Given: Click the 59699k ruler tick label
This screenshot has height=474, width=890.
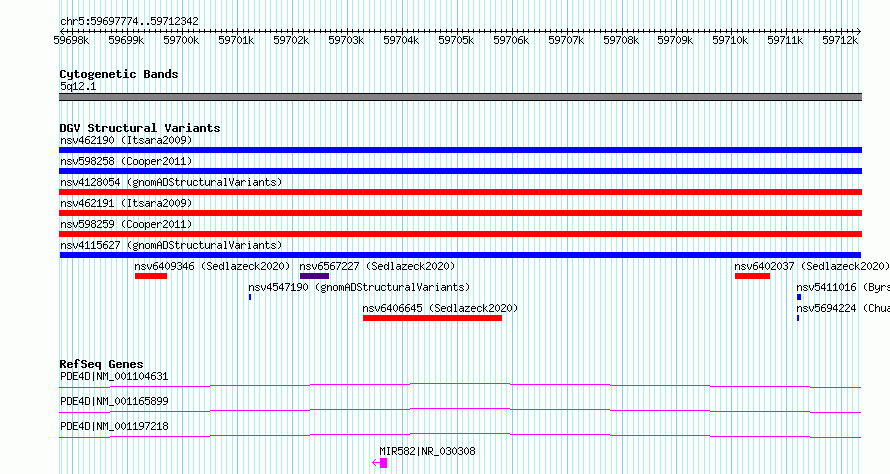Looking at the screenshot, I should [126, 40].
